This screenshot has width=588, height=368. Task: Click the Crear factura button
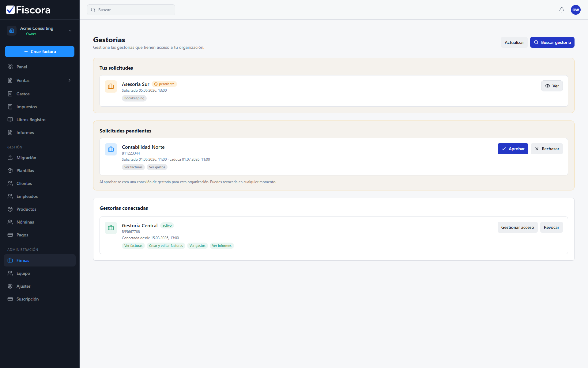40,52
